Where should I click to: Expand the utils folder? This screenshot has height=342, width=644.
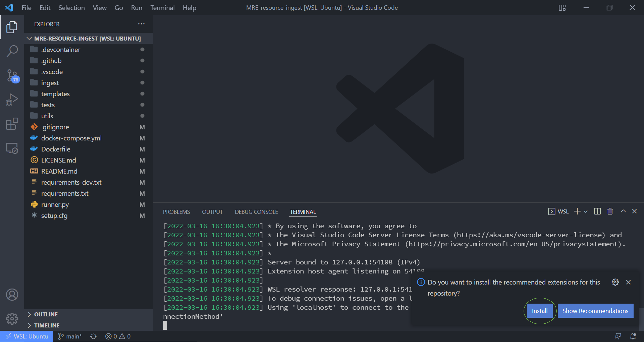coord(89,116)
